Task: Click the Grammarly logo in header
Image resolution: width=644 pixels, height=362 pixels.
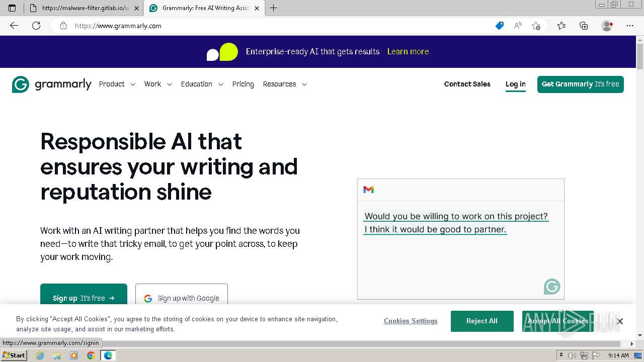Action: click(x=52, y=84)
